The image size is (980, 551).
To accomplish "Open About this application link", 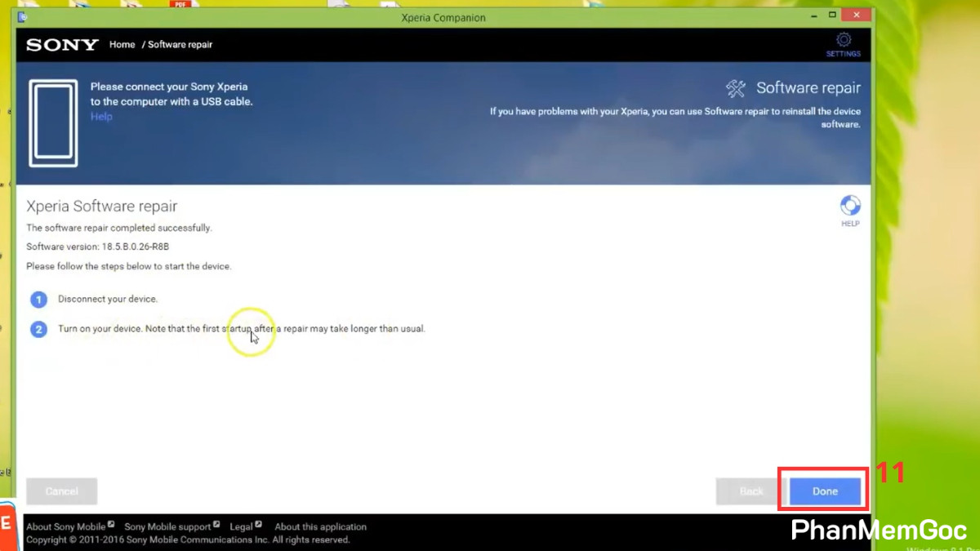I will pos(320,527).
